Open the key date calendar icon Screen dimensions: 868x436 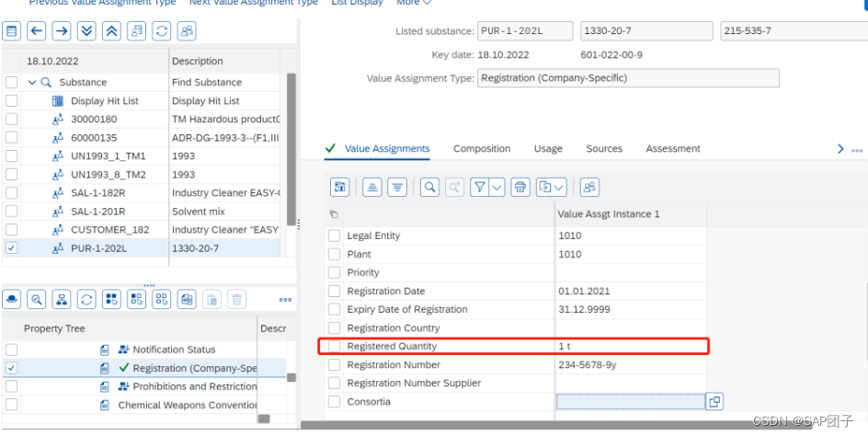[12, 31]
